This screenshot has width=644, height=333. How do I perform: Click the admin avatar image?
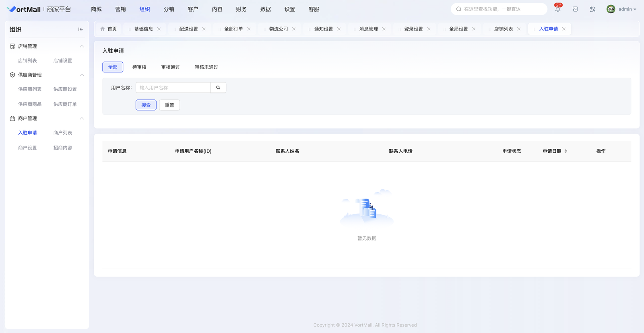(x=611, y=9)
